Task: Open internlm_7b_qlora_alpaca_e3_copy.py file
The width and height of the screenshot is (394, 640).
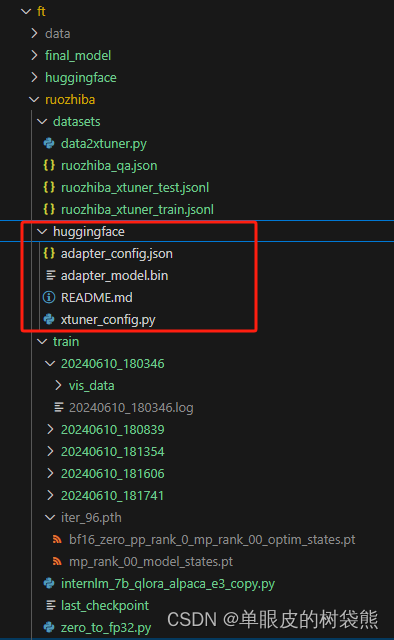Action: pyautogui.click(x=168, y=584)
